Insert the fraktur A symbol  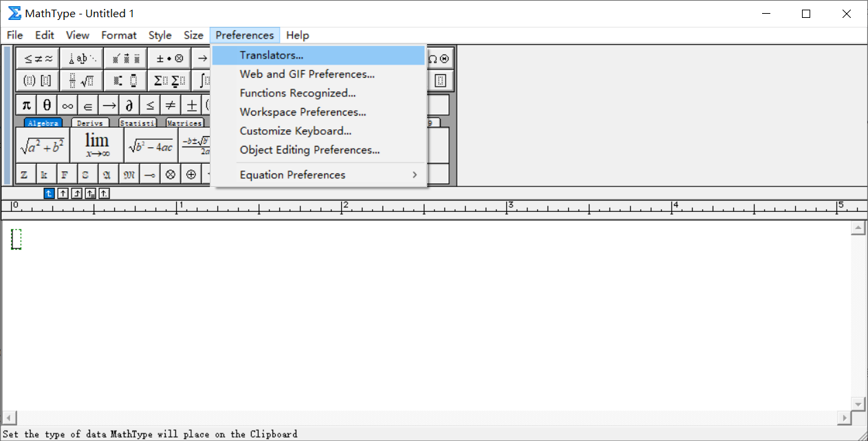pos(107,174)
